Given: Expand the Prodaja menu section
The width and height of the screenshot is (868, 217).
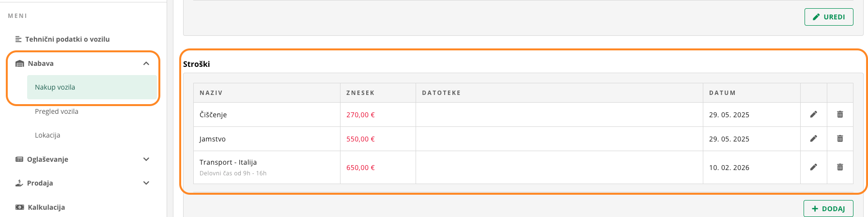Looking at the screenshot, I should click(x=146, y=183).
